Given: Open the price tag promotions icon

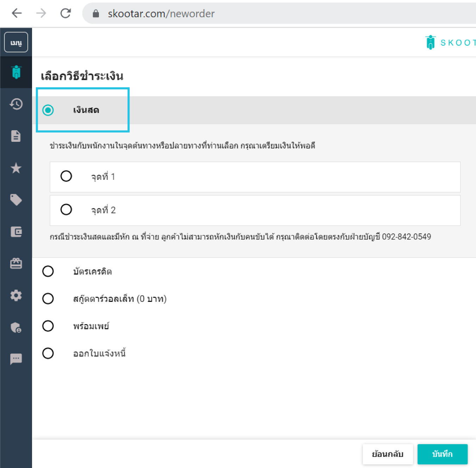Looking at the screenshot, I should point(16,200).
